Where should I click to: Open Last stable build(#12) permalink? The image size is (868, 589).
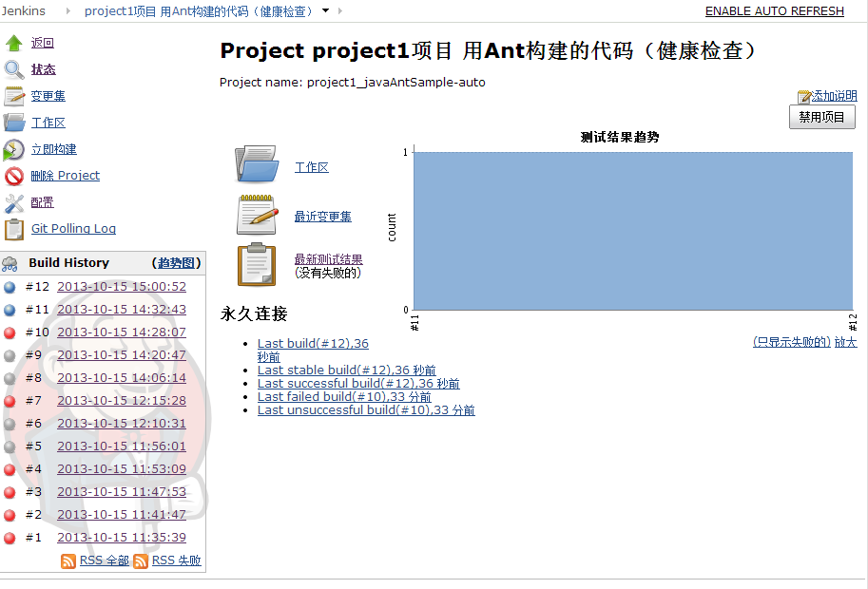pos(347,370)
